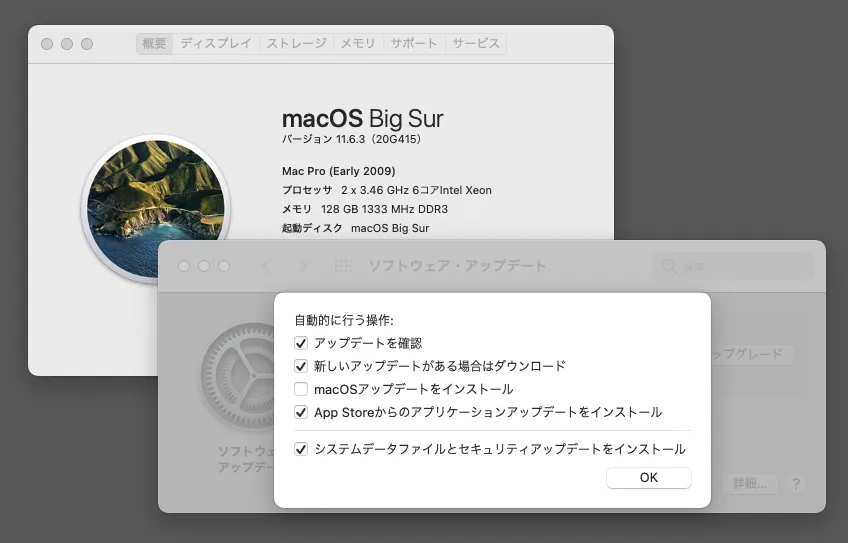This screenshot has width=848, height=543.
Task: Click the macOS Big Sur artwork icon
Action: coord(156,208)
